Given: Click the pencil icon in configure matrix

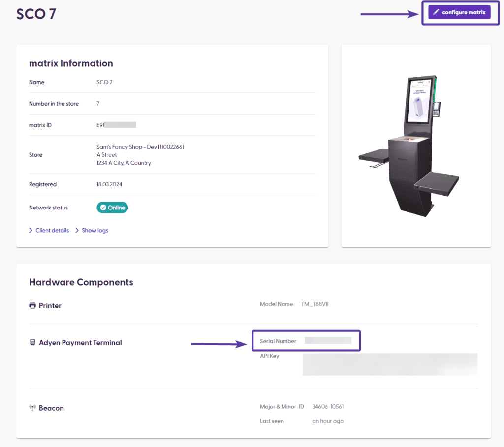Looking at the screenshot, I should point(436,12).
